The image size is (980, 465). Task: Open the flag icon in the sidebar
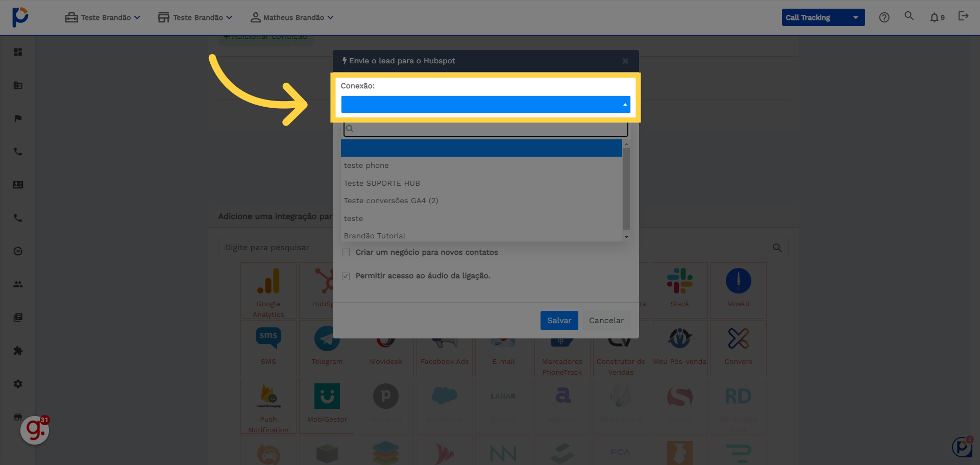pos(18,118)
